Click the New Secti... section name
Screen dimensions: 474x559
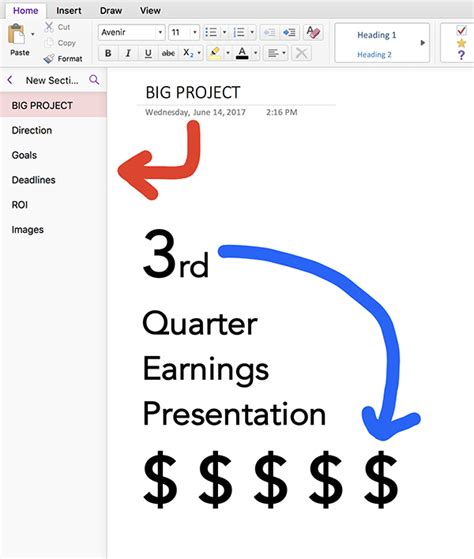tap(52, 80)
